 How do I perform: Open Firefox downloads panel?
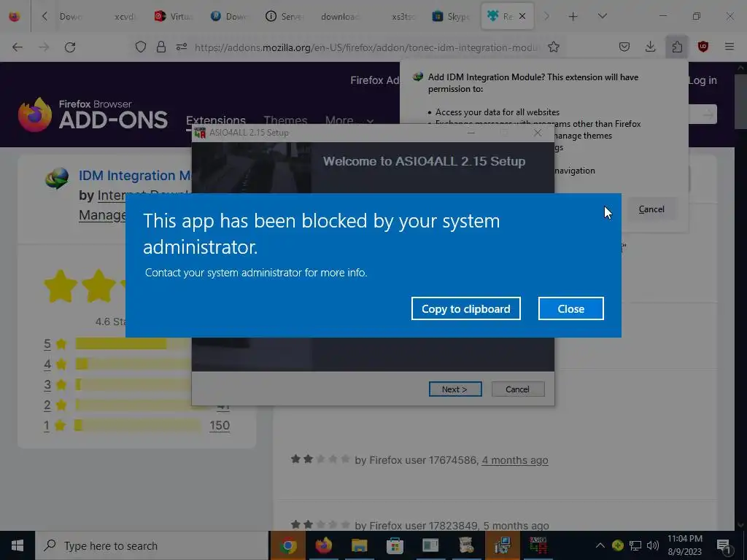(650, 47)
